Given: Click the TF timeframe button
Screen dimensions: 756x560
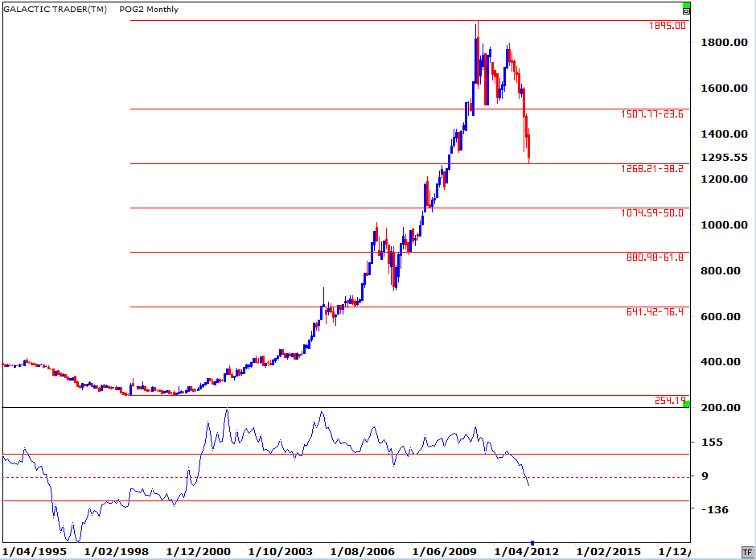Looking at the screenshot, I should (x=747, y=552).
